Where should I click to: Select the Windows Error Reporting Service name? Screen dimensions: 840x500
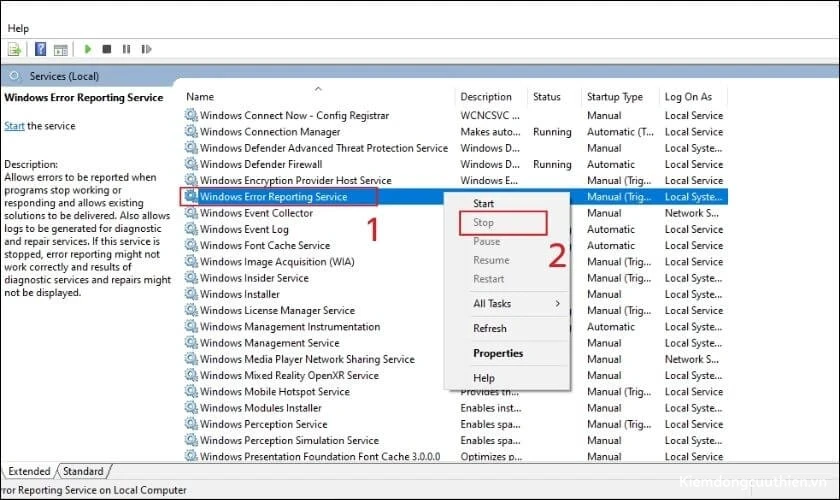(274, 197)
